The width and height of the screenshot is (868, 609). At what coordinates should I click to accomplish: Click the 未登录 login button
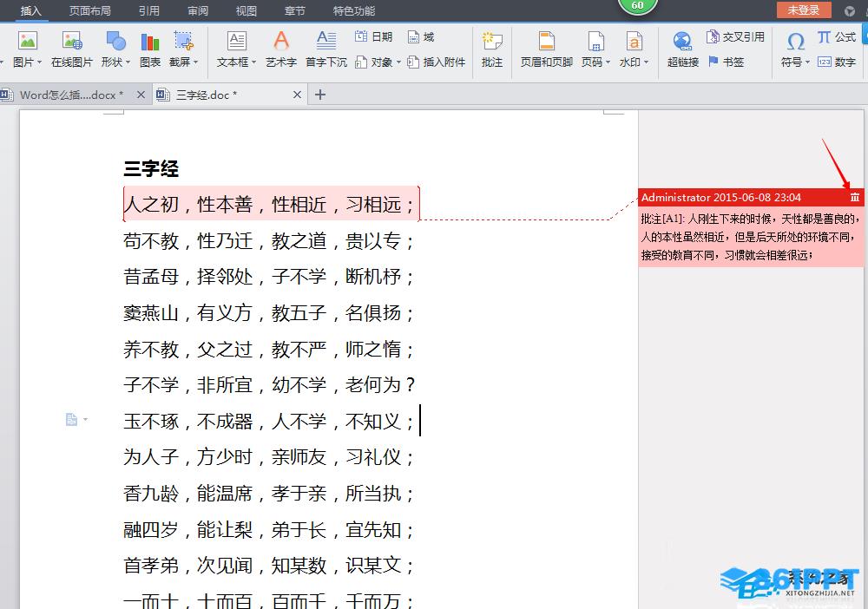[x=804, y=10]
